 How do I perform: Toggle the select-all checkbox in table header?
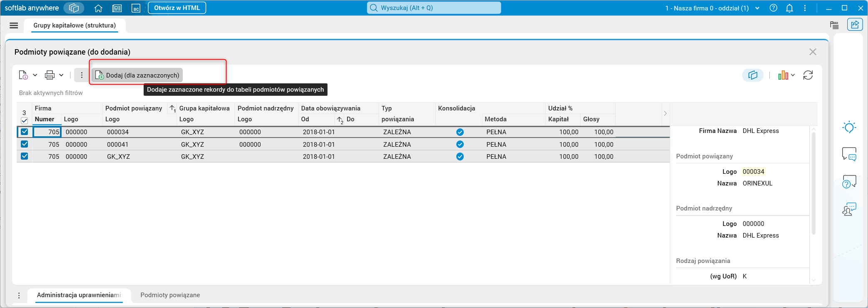24,121
